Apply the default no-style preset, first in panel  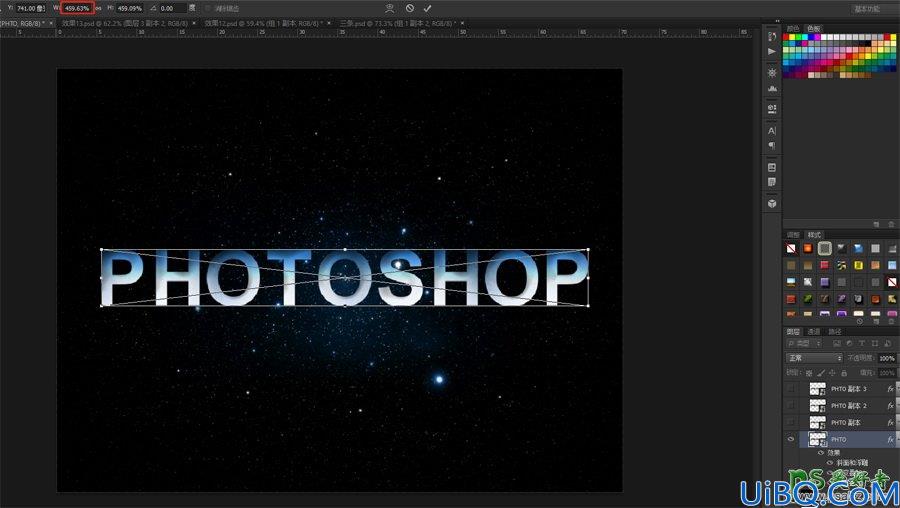coord(791,249)
